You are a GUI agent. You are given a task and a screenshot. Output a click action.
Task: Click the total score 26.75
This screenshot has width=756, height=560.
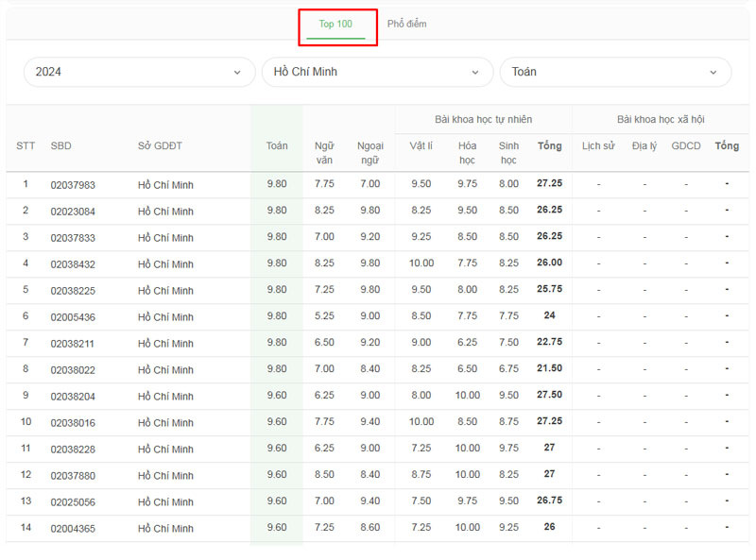550,501
